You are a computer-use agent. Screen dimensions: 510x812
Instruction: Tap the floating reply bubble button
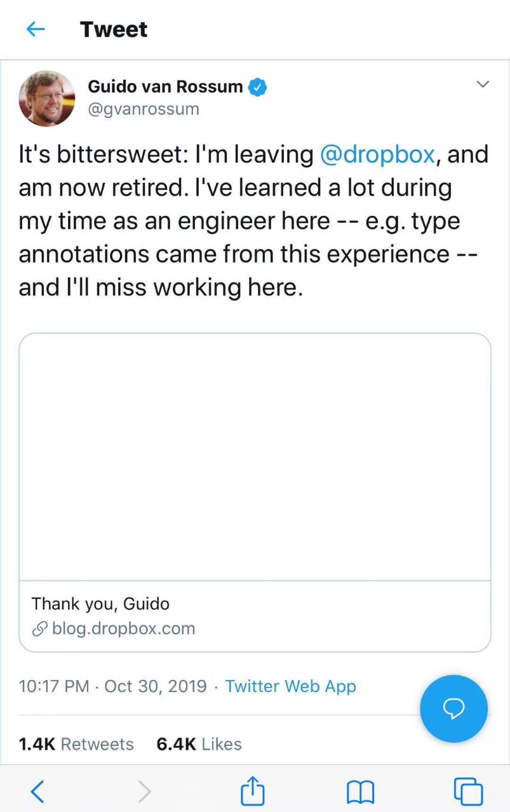click(x=453, y=709)
